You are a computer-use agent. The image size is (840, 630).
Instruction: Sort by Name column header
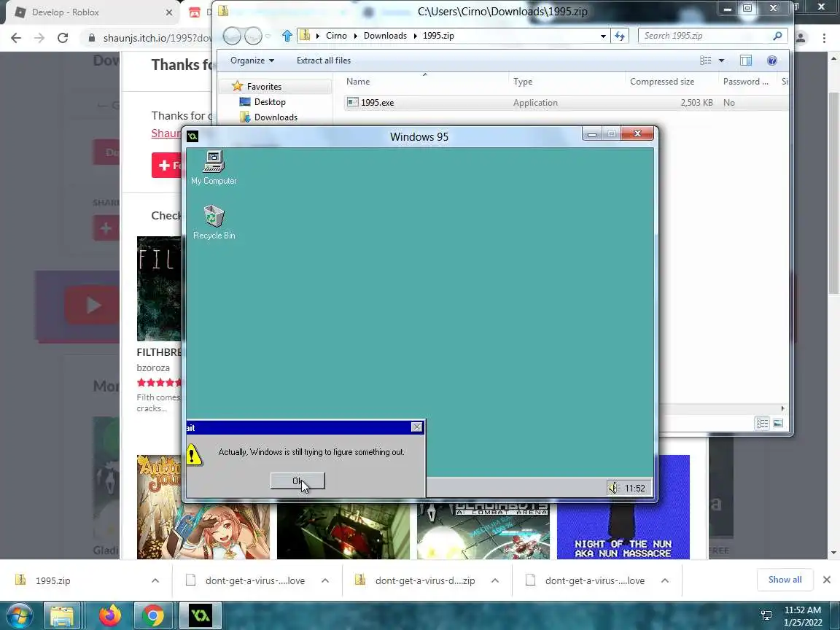(358, 82)
